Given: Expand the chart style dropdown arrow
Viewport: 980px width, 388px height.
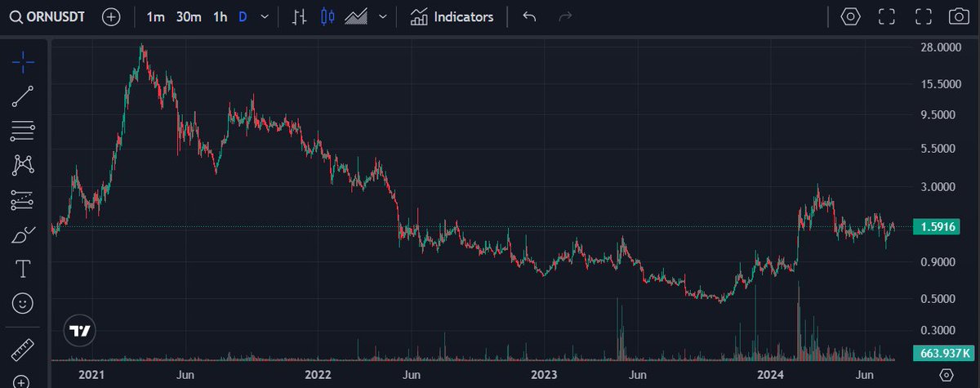Looking at the screenshot, I should [x=382, y=16].
